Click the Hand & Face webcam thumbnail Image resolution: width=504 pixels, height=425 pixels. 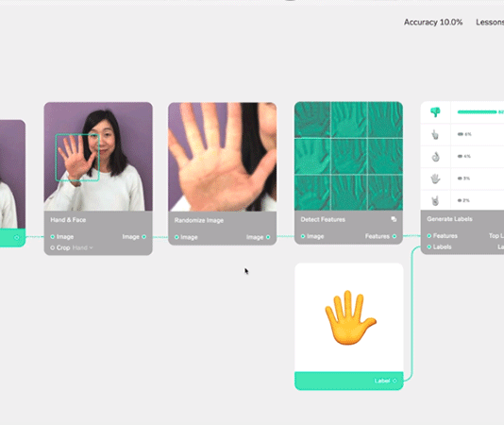pyautogui.click(x=98, y=157)
